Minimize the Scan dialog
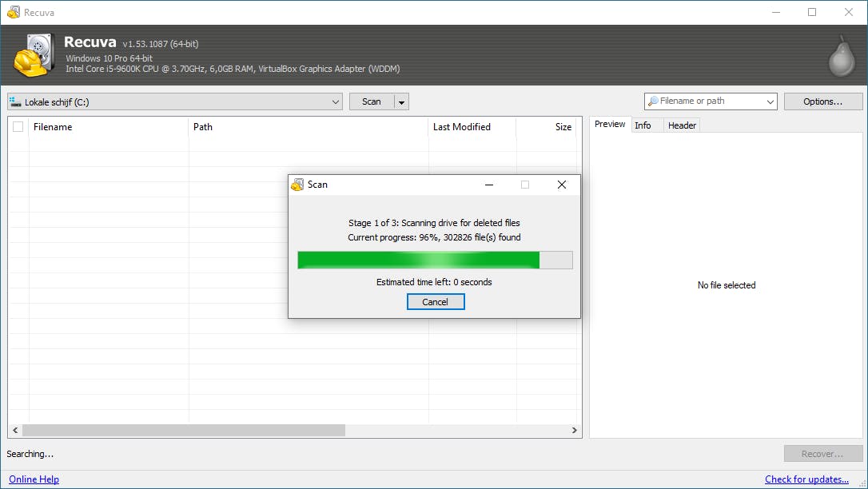This screenshot has height=489, width=868. tap(489, 185)
